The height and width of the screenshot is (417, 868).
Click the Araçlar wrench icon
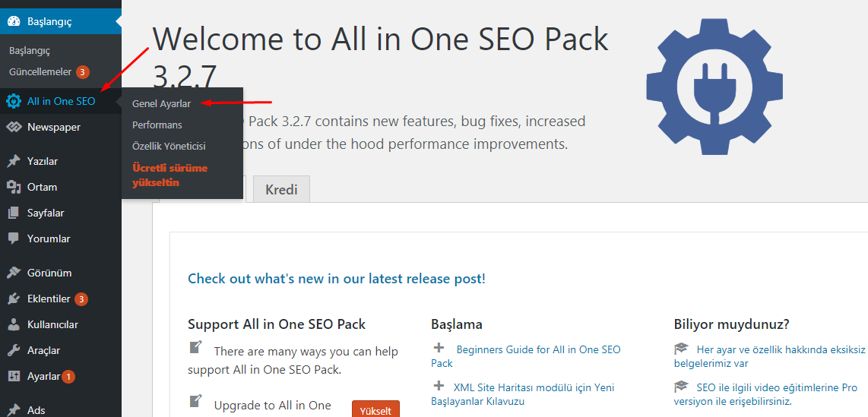[x=13, y=350]
